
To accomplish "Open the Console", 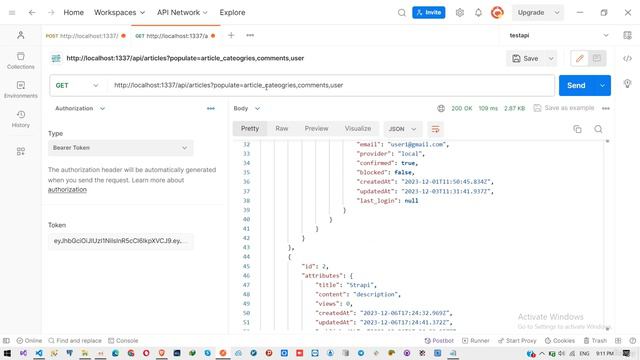I will click(123, 340).
